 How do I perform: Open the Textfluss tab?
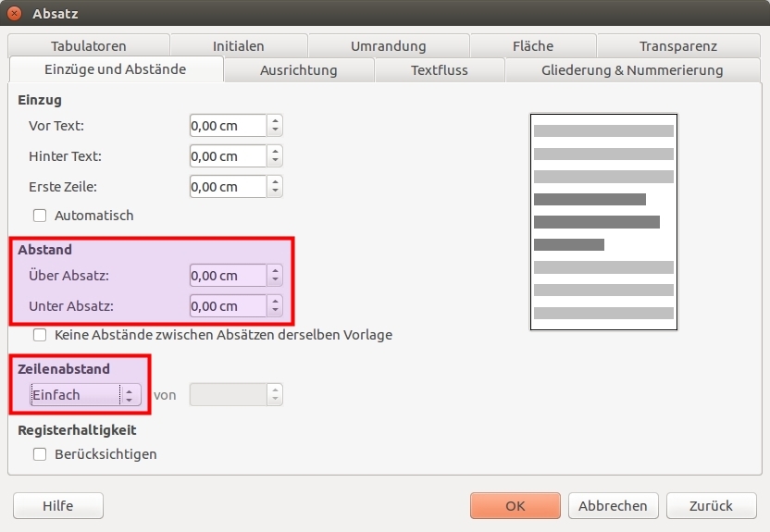coord(439,69)
